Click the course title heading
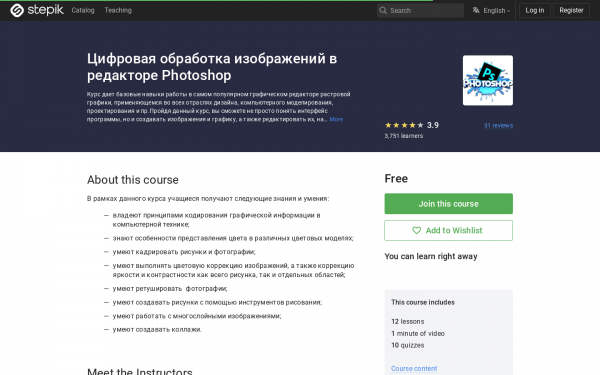This screenshot has height=375, width=600. 212,67
